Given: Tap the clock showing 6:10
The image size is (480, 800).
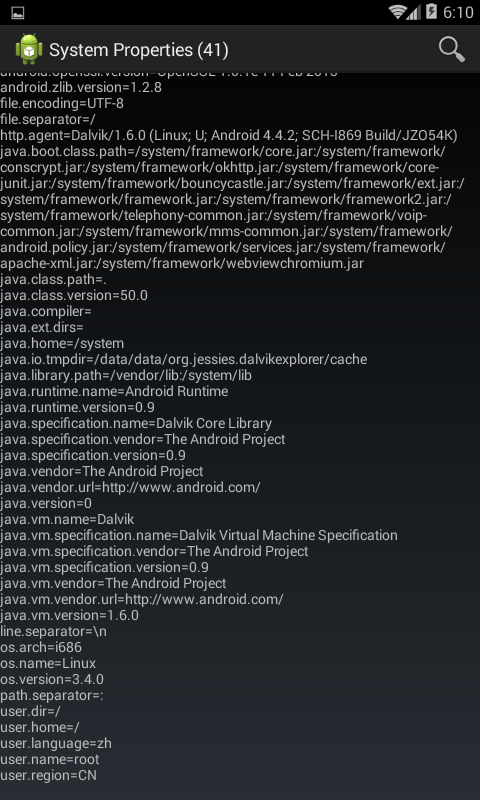Looking at the screenshot, I should [458, 12].
